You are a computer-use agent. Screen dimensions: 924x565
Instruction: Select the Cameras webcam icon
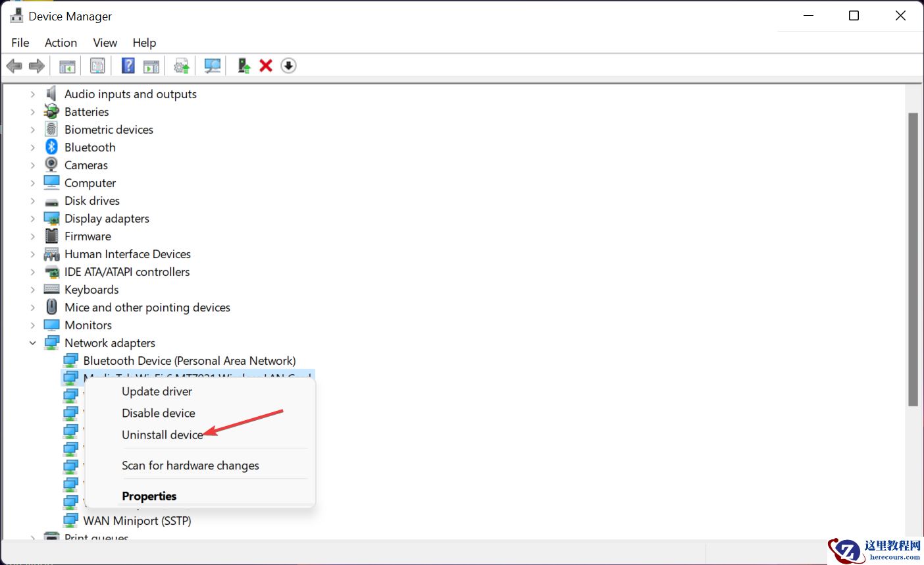click(x=51, y=165)
